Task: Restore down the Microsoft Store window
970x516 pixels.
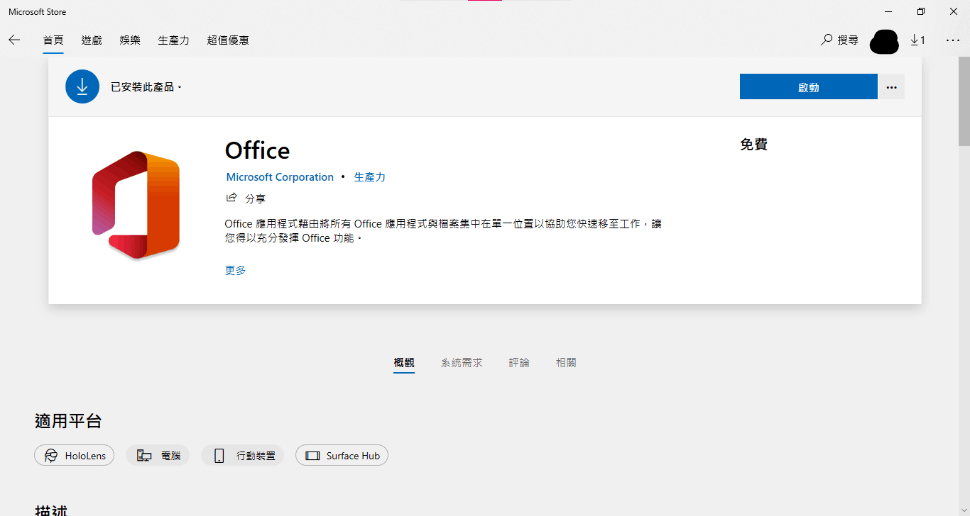Action: (x=921, y=11)
